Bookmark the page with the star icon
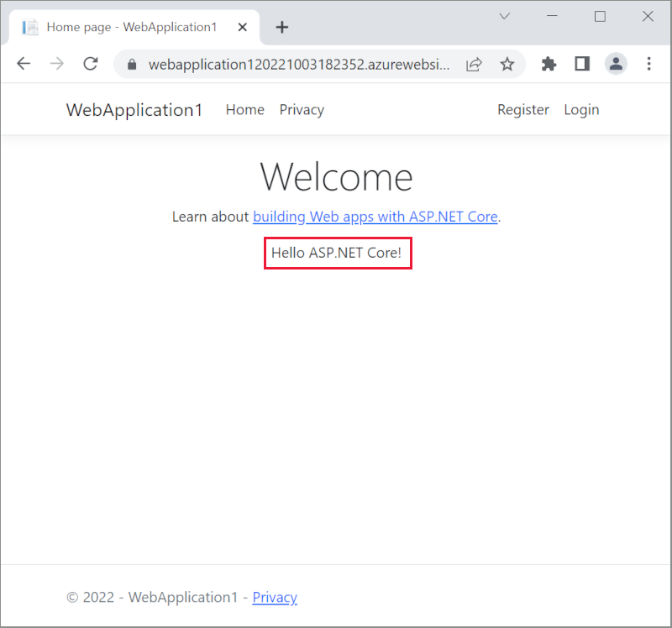Image resolution: width=672 pixels, height=628 pixels. [x=507, y=64]
